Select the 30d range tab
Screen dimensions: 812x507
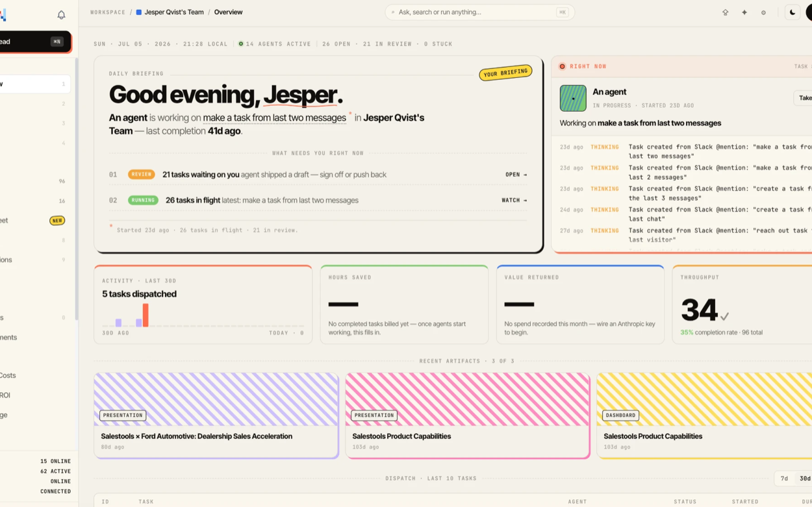(804, 478)
